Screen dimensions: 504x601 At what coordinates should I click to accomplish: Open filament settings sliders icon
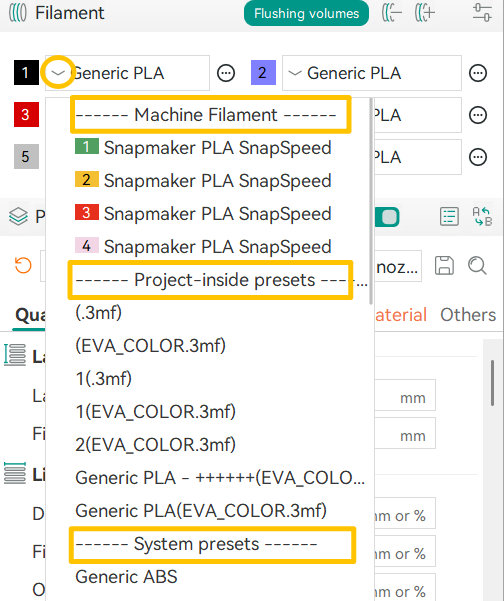click(x=482, y=13)
